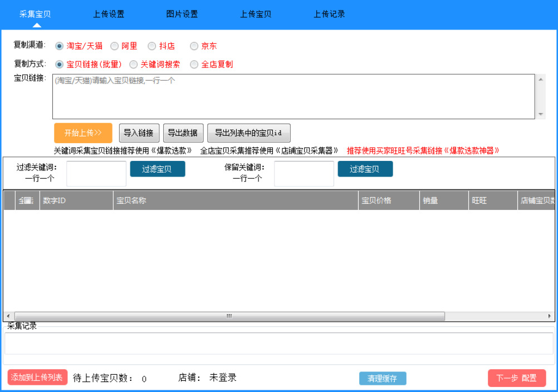
Task: Click the 清理缓存 button
Action: (x=382, y=379)
